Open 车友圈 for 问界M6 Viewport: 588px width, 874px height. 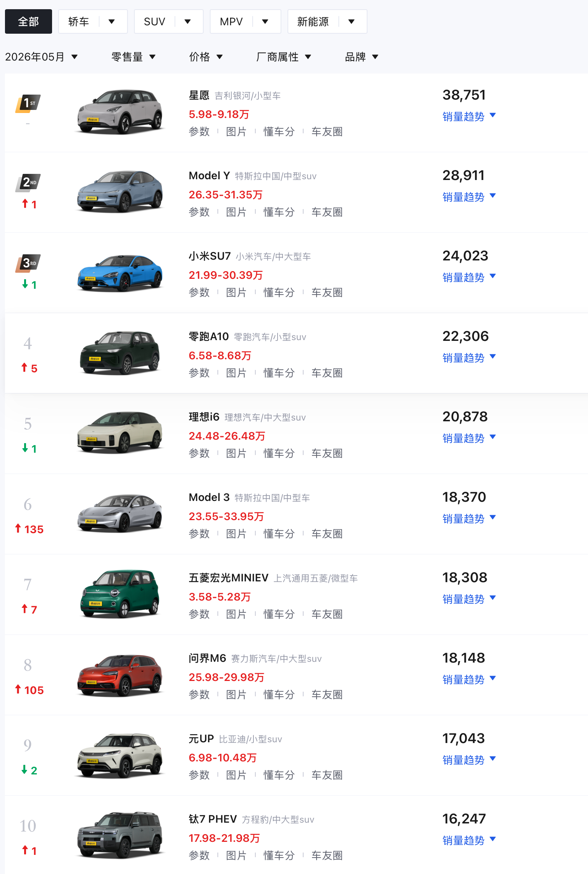(327, 695)
